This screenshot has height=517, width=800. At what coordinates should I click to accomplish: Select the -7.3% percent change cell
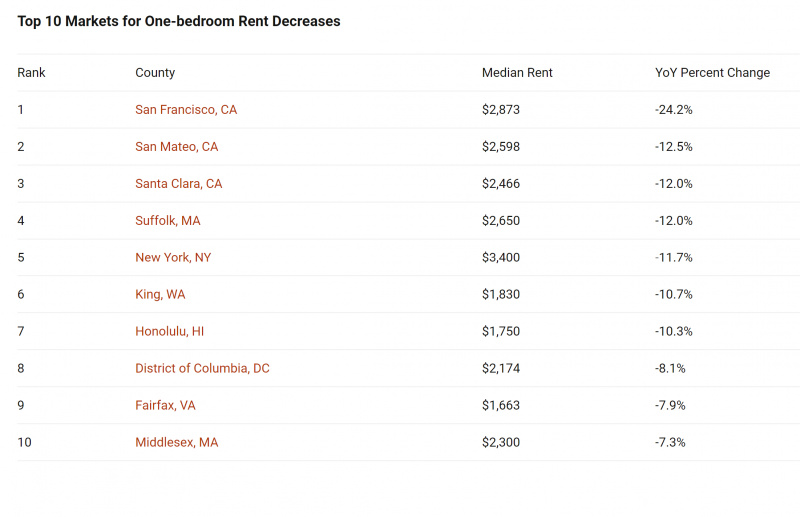670,442
